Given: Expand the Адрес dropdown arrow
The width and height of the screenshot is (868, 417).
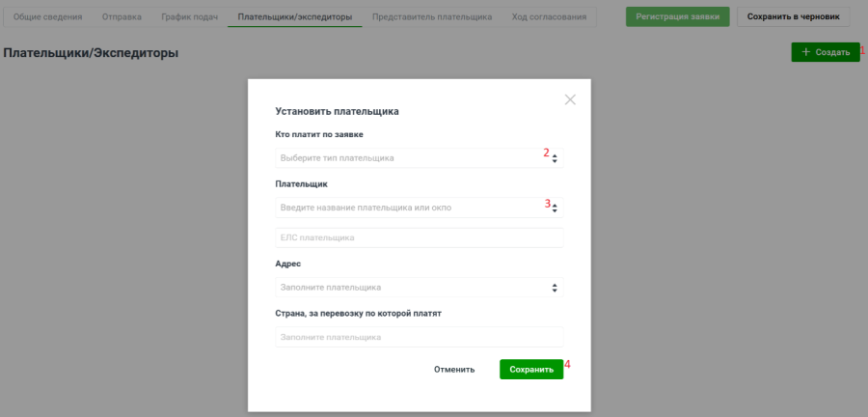Looking at the screenshot, I should [555, 288].
